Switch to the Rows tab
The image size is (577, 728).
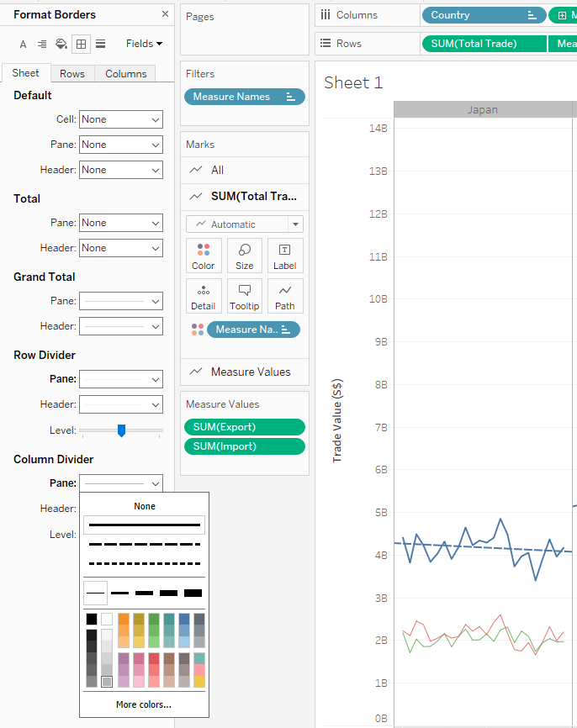tap(72, 74)
